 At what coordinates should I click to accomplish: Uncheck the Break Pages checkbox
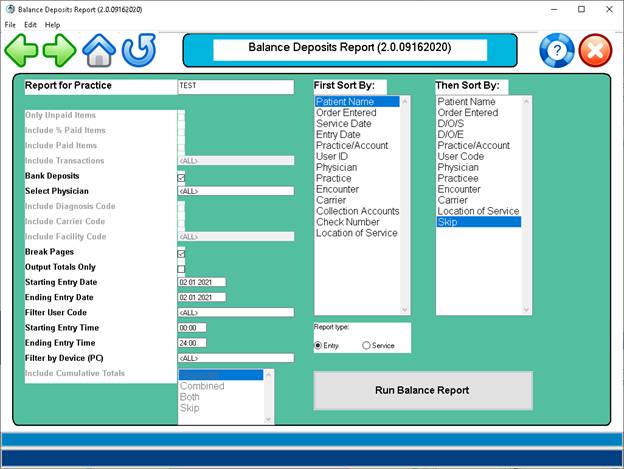181,253
